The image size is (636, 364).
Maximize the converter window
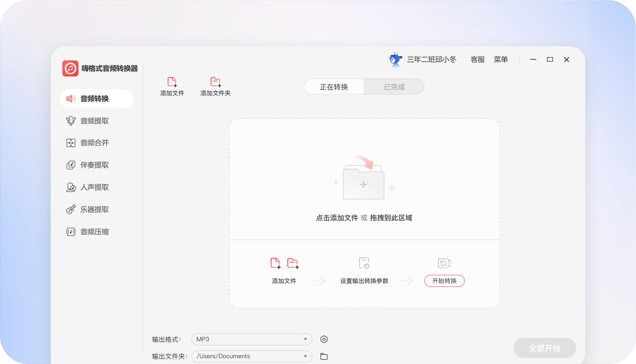click(x=550, y=60)
